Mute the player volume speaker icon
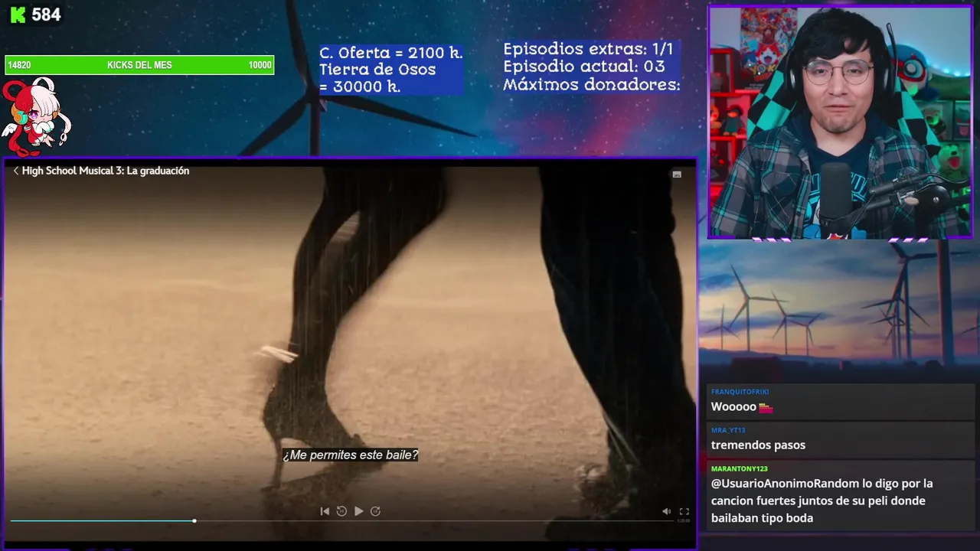This screenshot has width=980, height=551. pos(666,511)
